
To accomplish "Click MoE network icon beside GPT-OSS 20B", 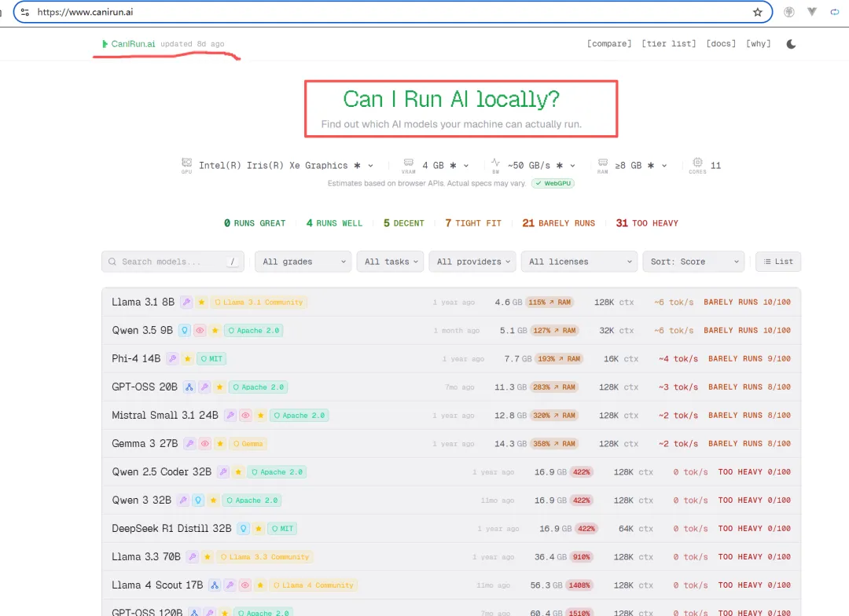I will [189, 387].
